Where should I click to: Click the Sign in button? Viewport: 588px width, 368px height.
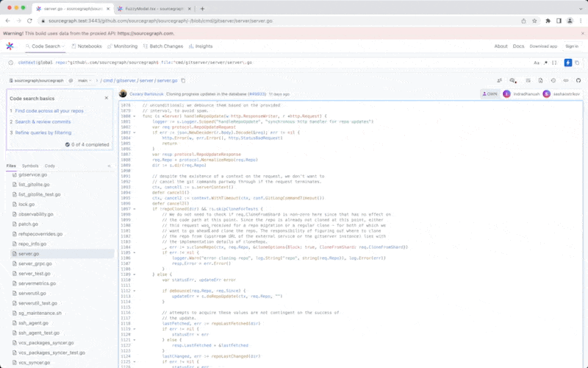572,46
